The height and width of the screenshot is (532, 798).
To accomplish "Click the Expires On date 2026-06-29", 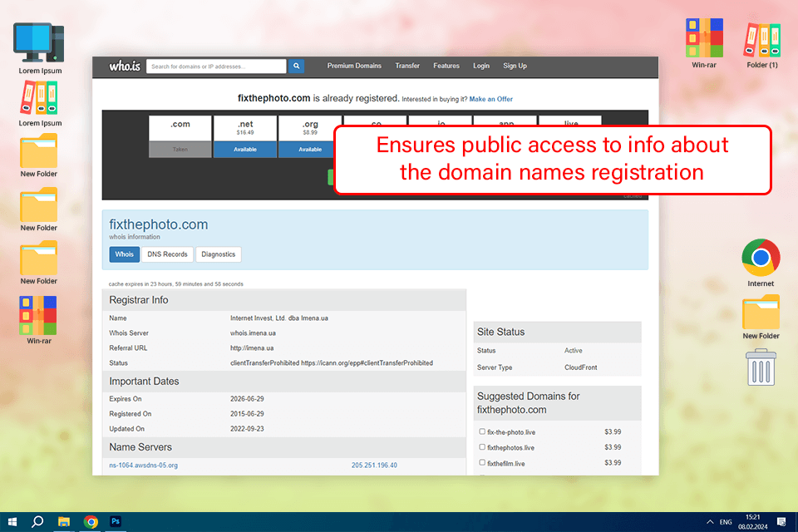I will (x=247, y=399).
